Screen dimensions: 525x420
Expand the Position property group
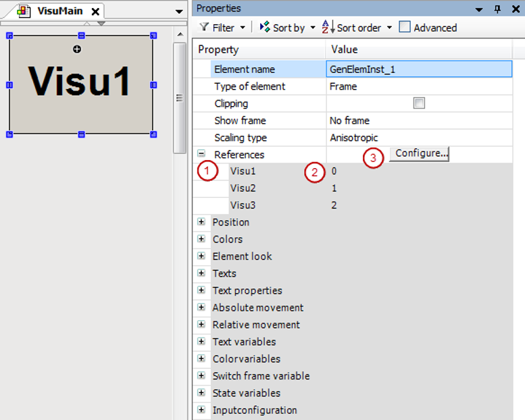point(201,221)
